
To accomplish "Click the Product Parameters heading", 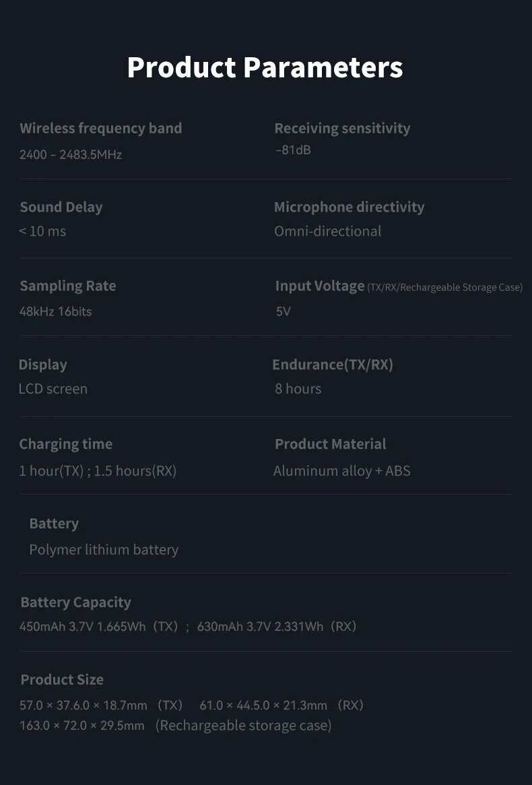I will pos(265,68).
